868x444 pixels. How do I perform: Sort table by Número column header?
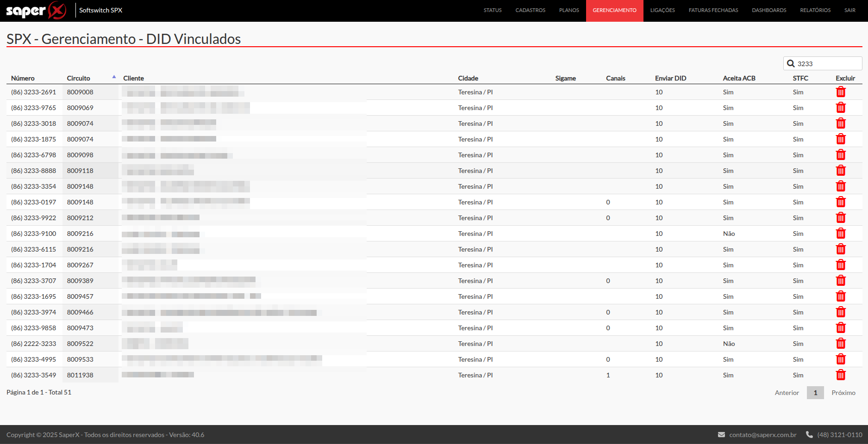tap(23, 78)
